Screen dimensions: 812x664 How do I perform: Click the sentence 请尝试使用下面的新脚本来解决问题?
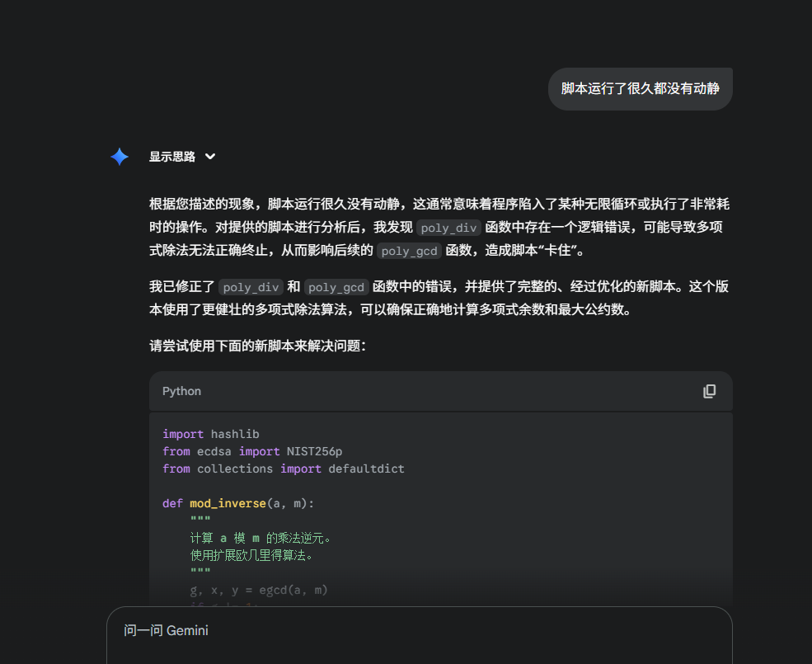pyautogui.click(x=257, y=346)
